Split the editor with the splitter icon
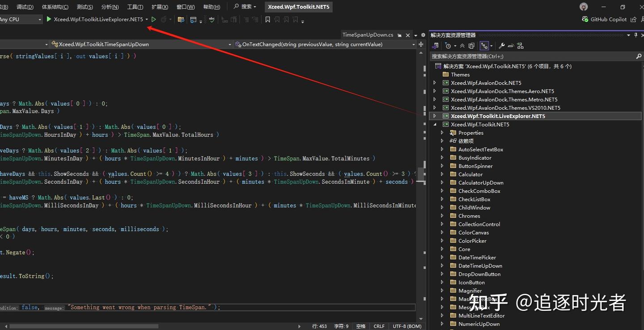 pos(421,44)
